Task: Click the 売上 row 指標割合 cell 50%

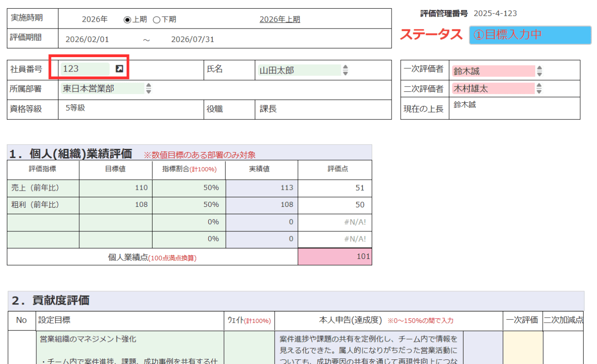Action: tap(189, 188)
